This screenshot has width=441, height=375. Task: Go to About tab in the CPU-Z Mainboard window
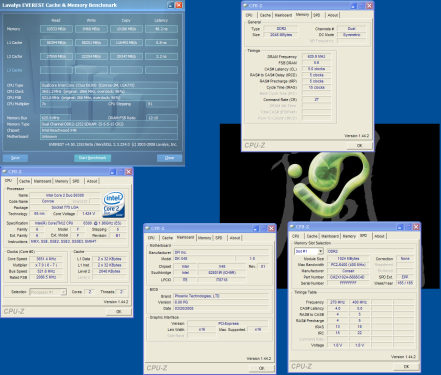click(x=235, y=238)
